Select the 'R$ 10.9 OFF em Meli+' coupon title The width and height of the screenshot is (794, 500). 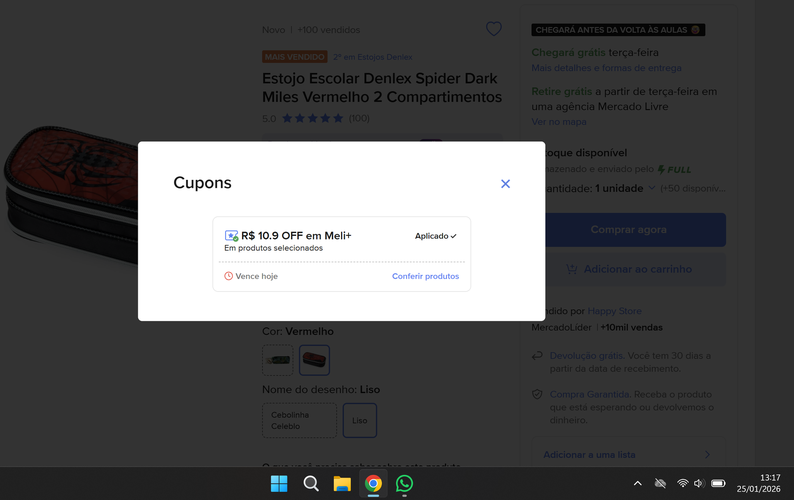[296, 236]
